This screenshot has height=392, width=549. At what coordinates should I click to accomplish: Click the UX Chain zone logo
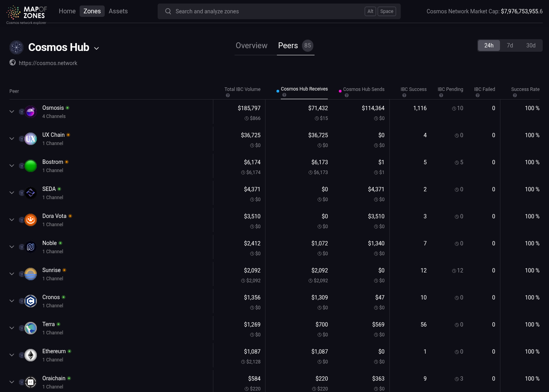click(x=31, y=139)
